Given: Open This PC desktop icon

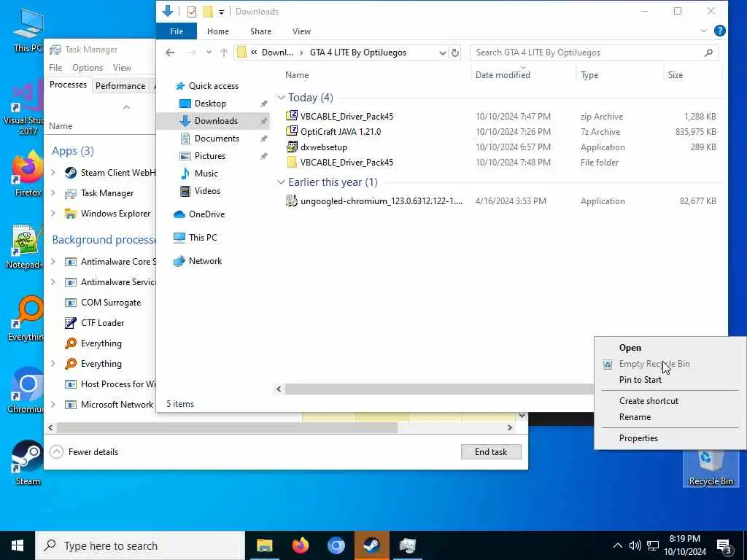Looking at the screenshot, I should click(28, 29).
